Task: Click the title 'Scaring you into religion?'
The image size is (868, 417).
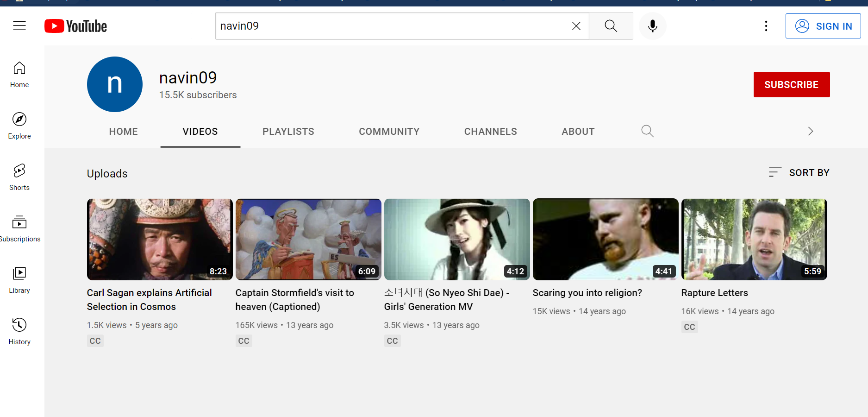Action: 587,293
